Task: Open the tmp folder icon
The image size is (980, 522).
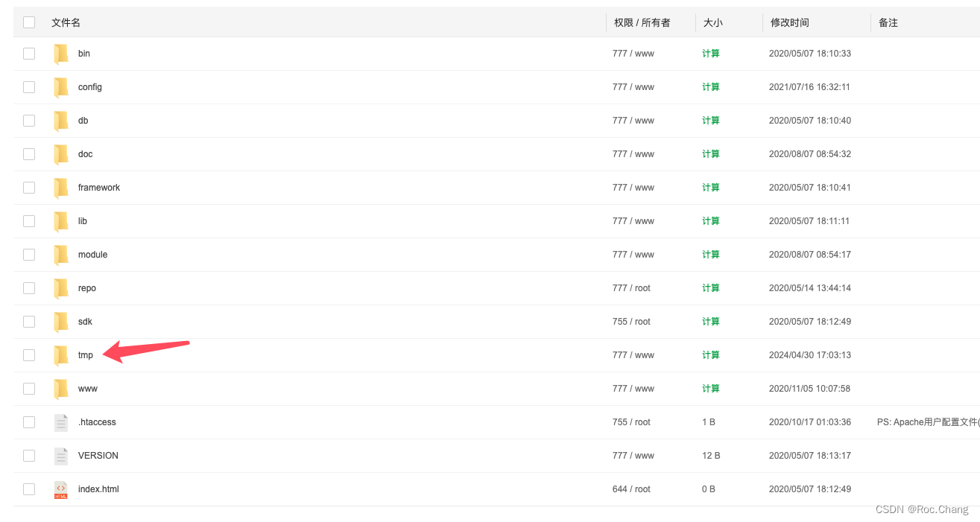Action: click(x=61, y=355)
